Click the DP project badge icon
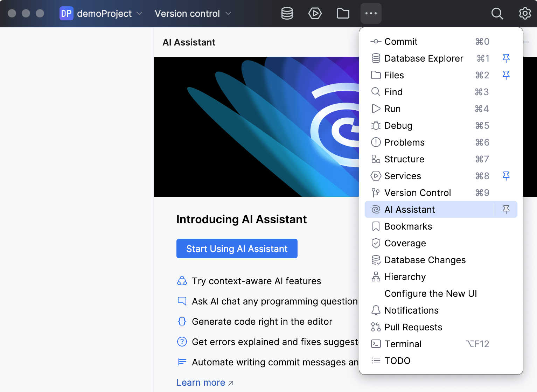 point(67,13)
